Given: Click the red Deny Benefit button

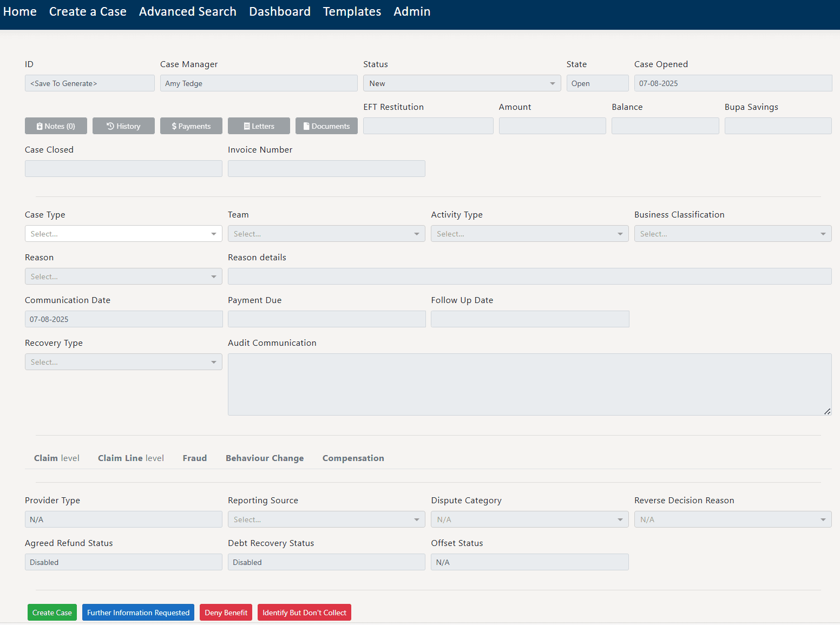Looking at the screenshot, I should (x=226, y=613).
